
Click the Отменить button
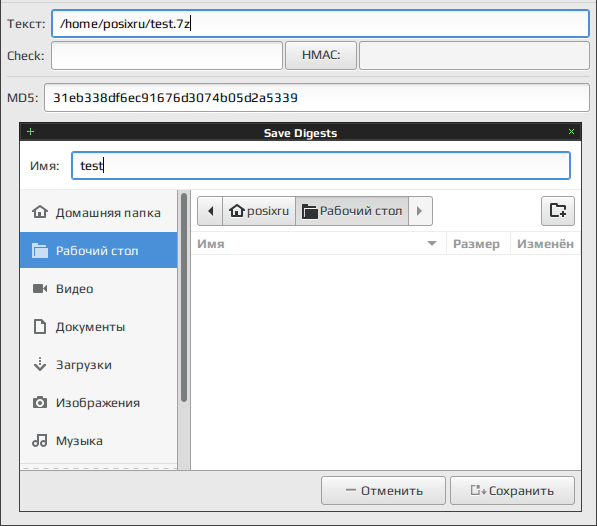coord(383,491)
